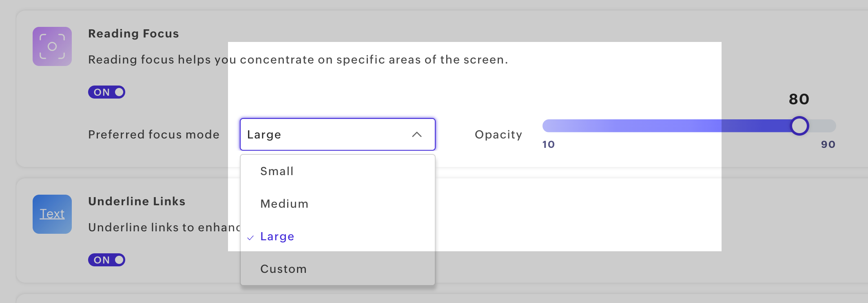Image resolution: width=868 pixels, height=303 pixels.
Task: Click the Opacity slider handle
Action: (x=799, y=126)
